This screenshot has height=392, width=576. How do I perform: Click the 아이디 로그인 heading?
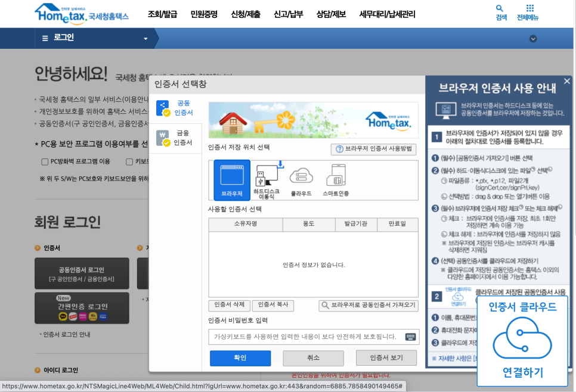(x=61, y=370)
